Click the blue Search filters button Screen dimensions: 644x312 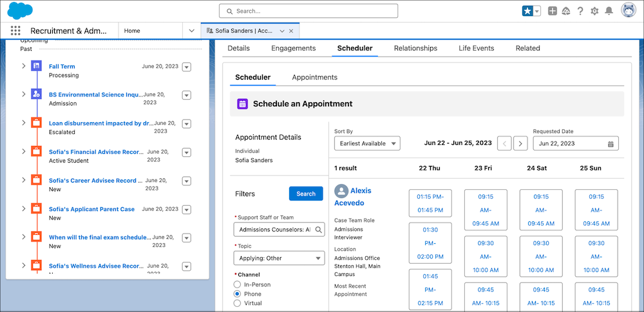coord(306,194)
